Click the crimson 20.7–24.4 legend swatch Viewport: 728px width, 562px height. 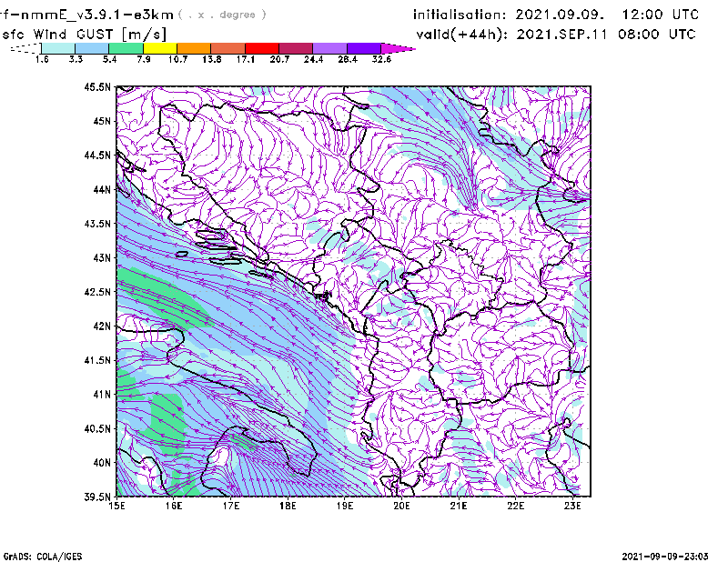(296, 48)
